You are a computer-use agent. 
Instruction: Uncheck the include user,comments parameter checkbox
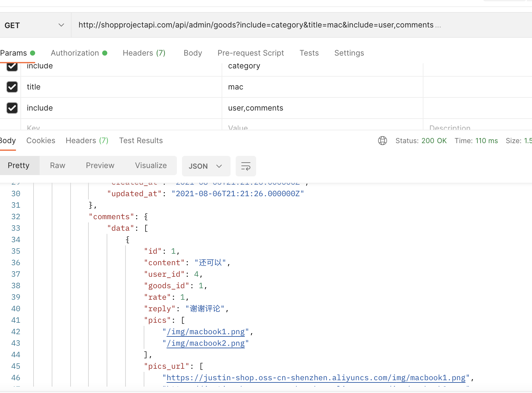12,108
